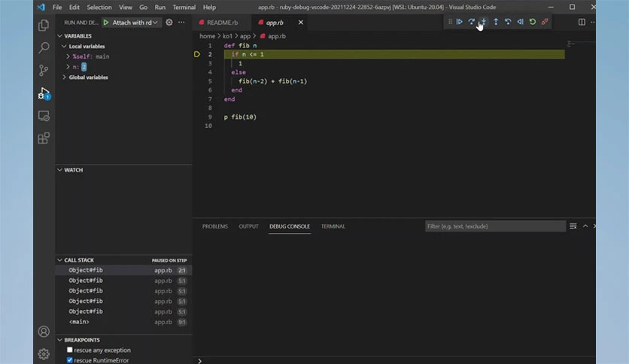
Task: Click Step Over in debug toolbar
Action: 471,22
